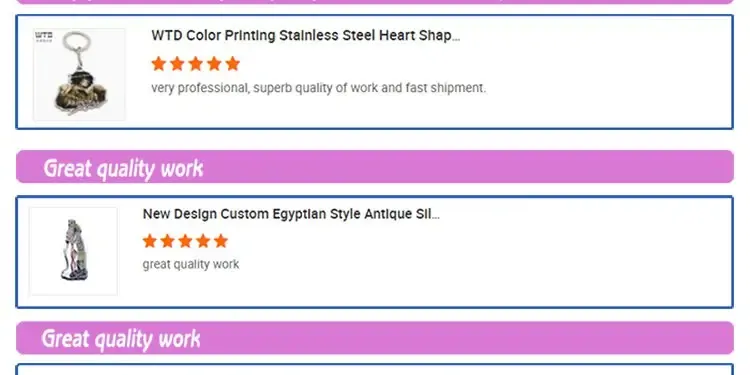Click the lower pink Great quality work banner
Image resolution: width=750 pixels, height=375 pixels.
(x=375, y=338)
